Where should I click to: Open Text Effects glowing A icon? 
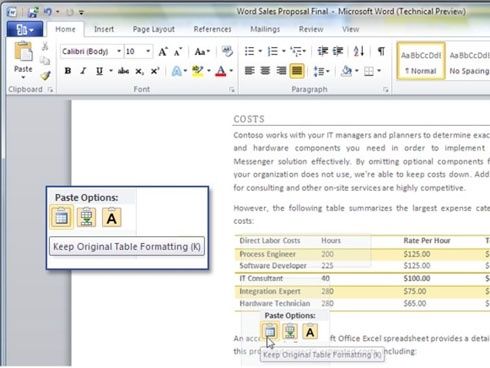176,71
